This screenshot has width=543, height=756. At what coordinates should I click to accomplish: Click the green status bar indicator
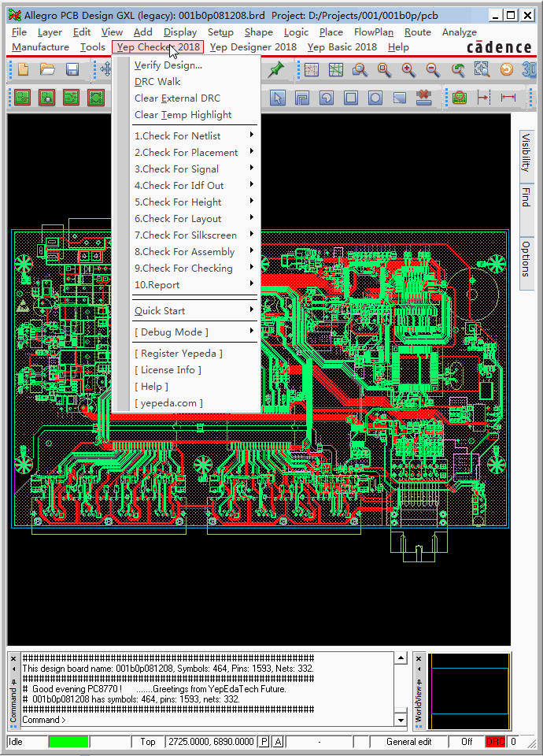(x=68, y=742)
